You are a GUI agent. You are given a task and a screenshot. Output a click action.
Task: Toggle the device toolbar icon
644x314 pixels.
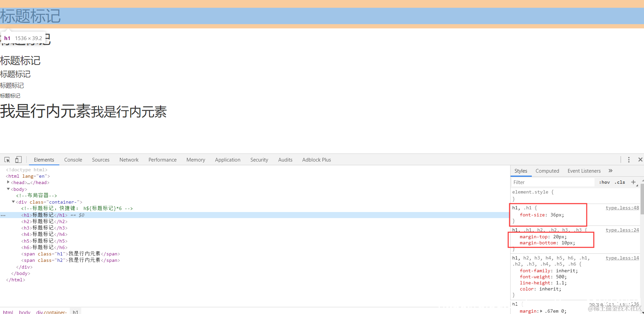click(x=19, y=160)
